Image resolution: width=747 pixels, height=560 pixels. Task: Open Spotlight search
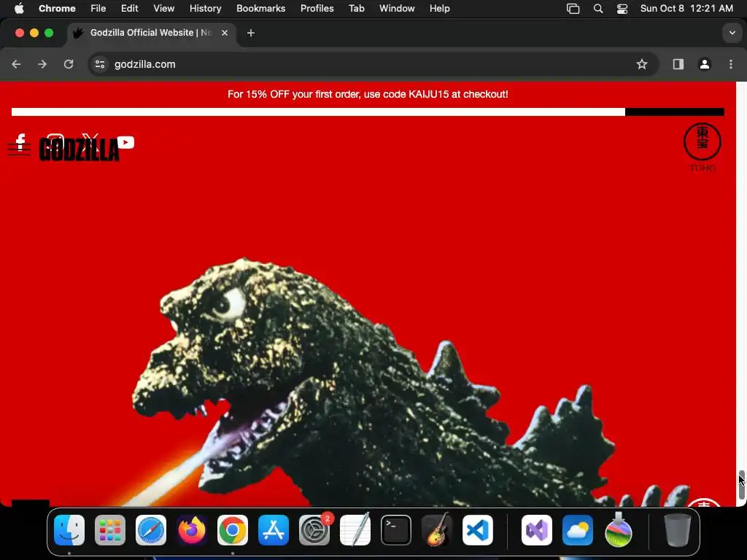[598, 9]
